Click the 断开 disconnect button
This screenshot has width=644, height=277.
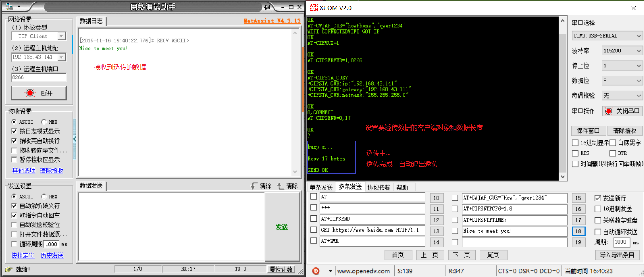coord(38,93)
